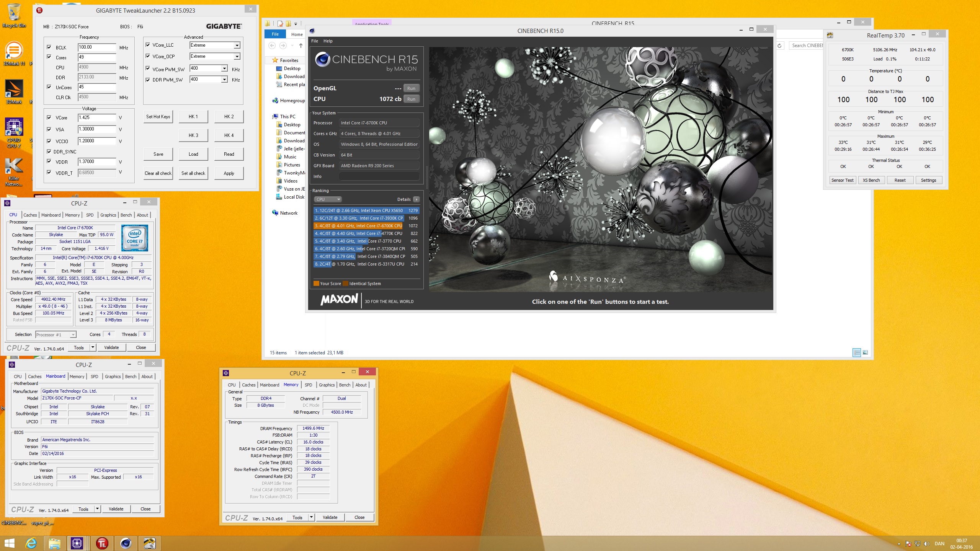
Task: Toggle the UnCores checkbox
Action: point(49,87)
